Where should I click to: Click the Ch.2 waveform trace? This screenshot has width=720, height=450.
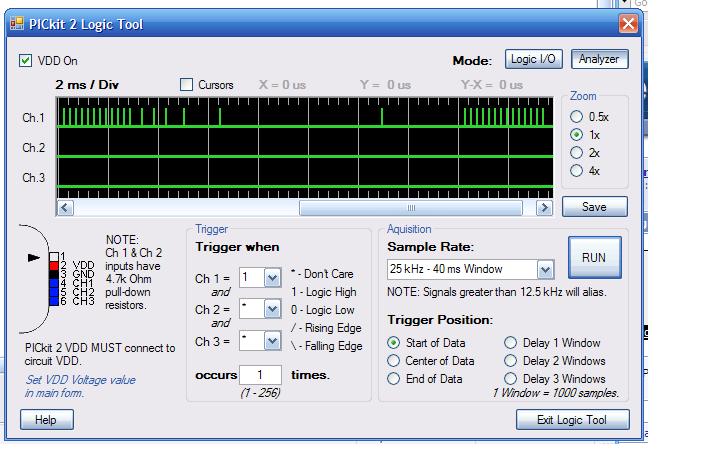(305, 157)
